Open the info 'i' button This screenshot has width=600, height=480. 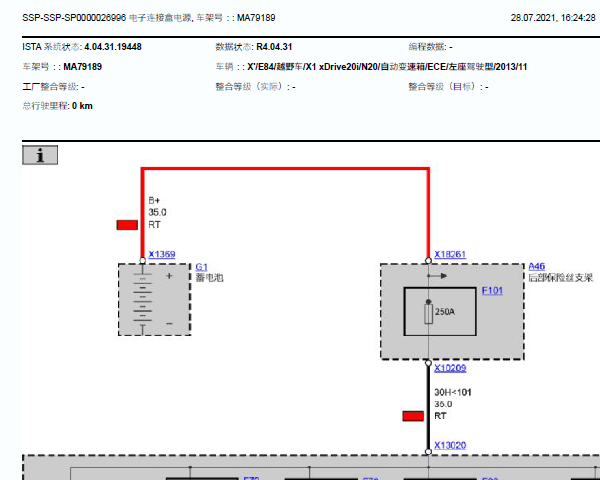click(x=40, y=155)
